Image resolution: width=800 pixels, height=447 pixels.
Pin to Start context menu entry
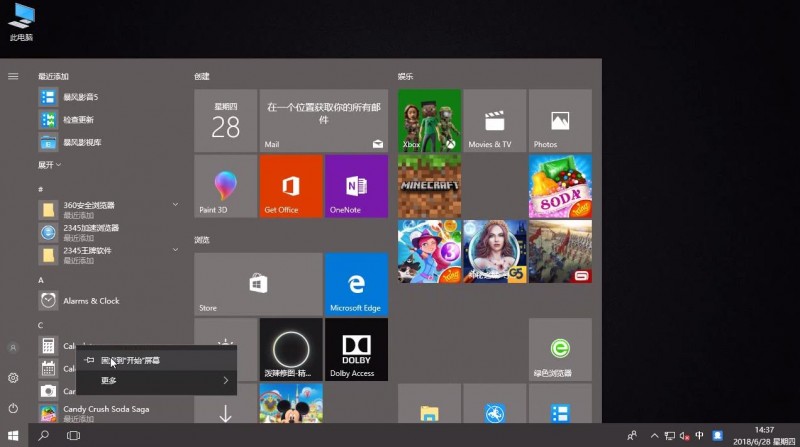pyautogui.click(x=156, y=360)
